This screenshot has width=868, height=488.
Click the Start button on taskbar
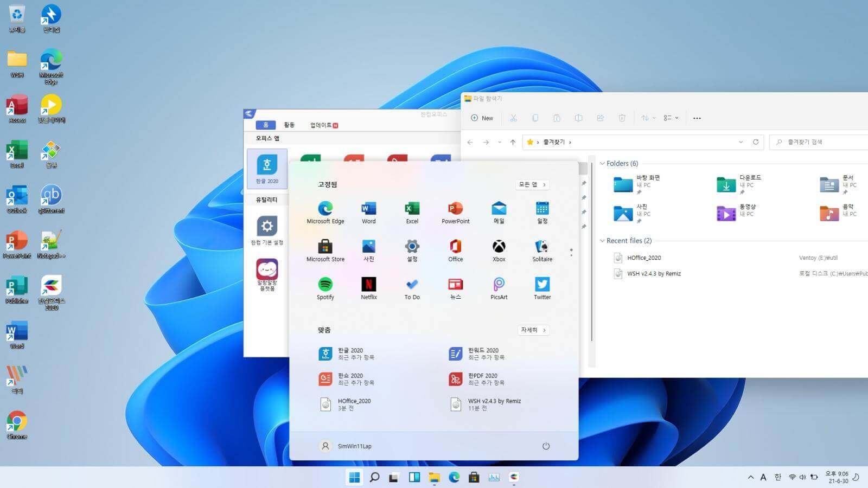(354, 477)
